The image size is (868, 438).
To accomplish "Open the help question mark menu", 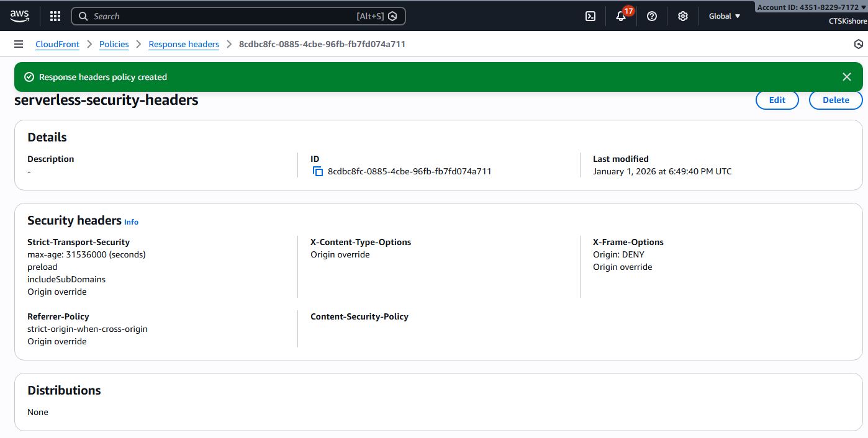I will pos(652,16).
